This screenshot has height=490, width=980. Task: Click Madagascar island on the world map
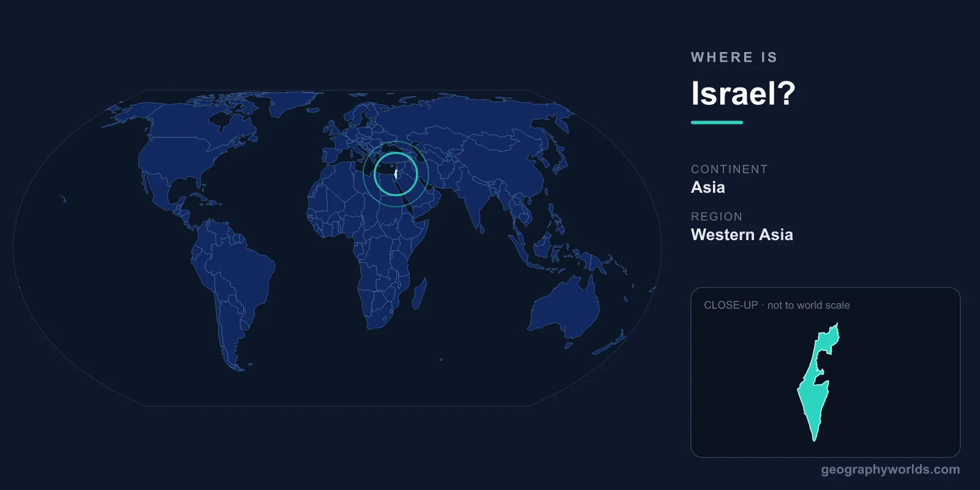[420, 293]
